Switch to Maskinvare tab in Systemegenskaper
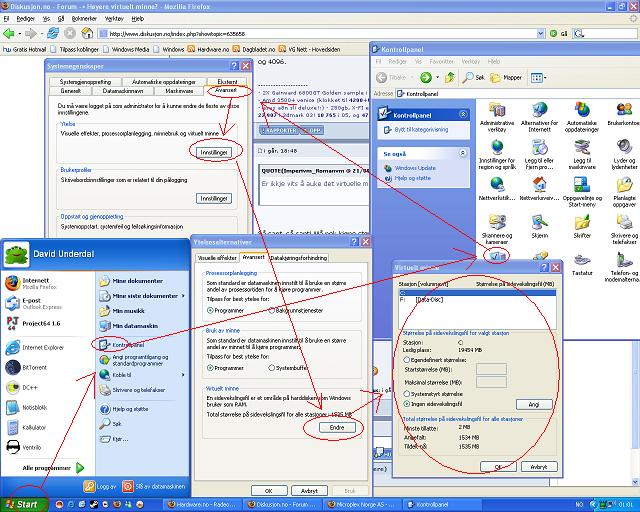 pos(179,91)
